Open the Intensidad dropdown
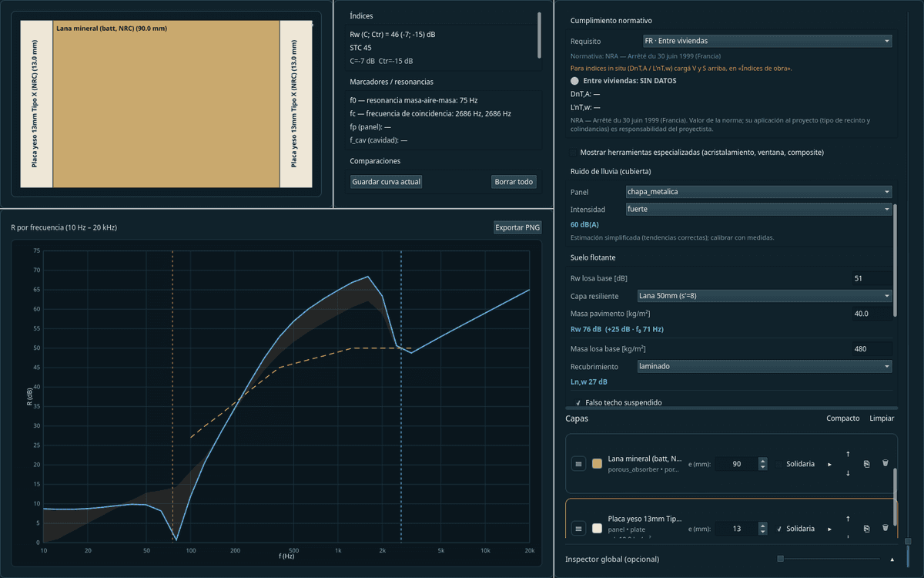Viewport: 924px width, 578px height. 759,209
